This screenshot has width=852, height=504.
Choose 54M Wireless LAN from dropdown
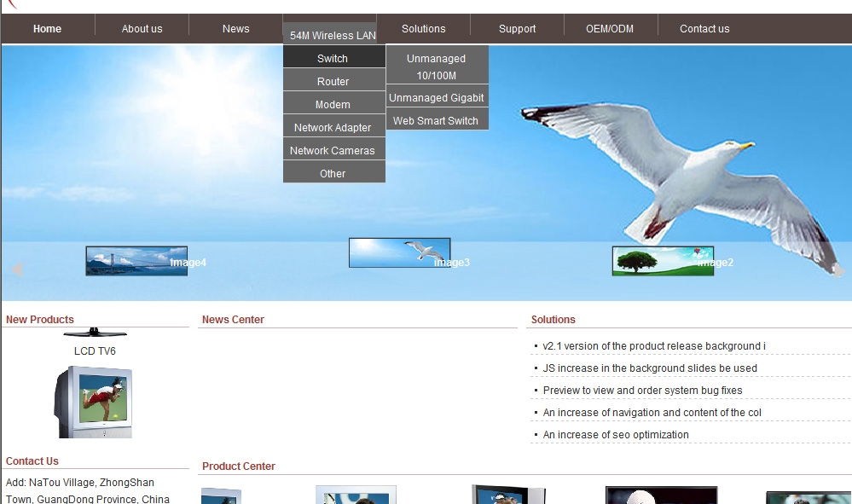coord(333,36)
